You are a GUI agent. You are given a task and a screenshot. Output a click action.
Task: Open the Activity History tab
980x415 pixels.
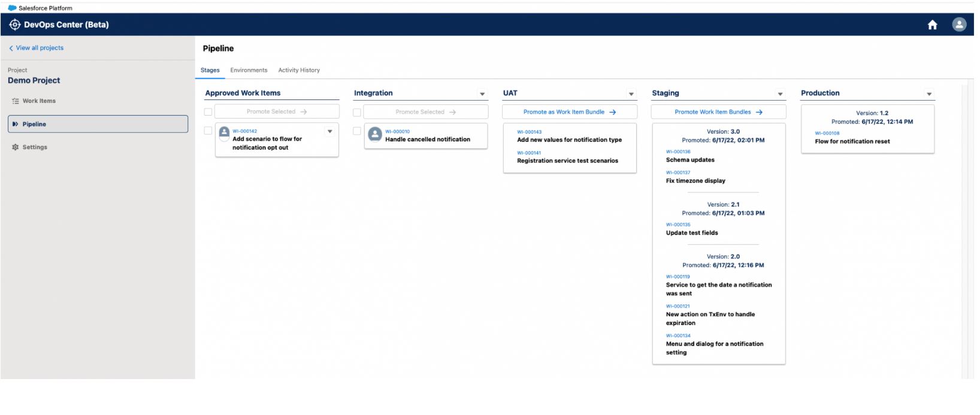click(299, 70)
